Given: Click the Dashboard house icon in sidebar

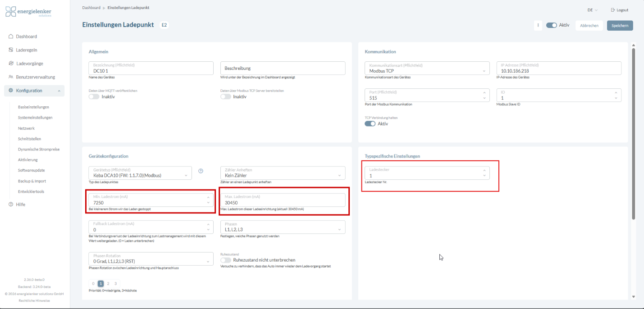Looking at the screenshot, I should [x=11, y=36].
